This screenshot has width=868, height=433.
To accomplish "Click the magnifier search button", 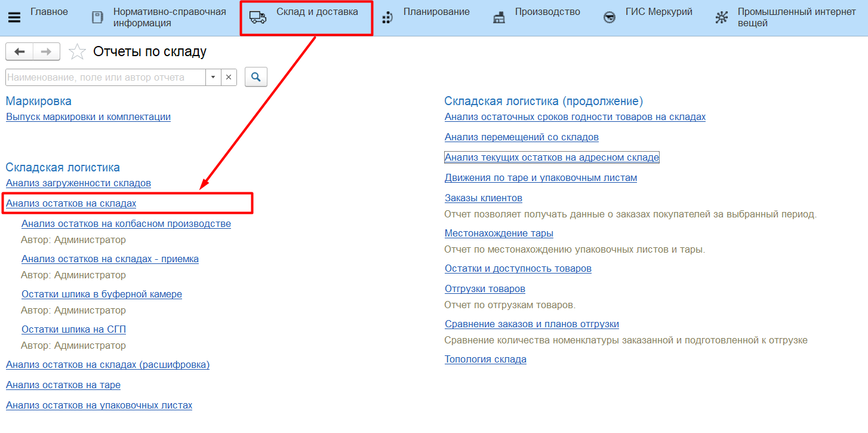I will pyautogui.click(x=256, y=77).
